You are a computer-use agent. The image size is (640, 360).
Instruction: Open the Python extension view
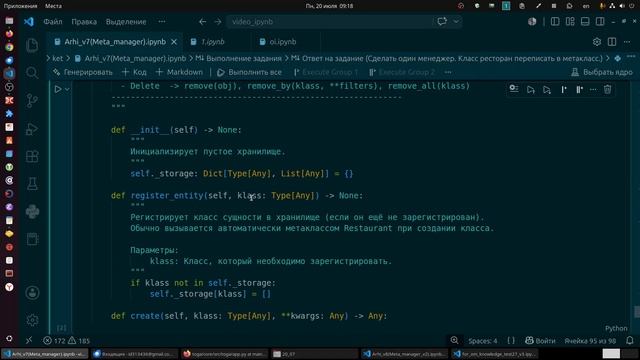[x=32, y=211]
